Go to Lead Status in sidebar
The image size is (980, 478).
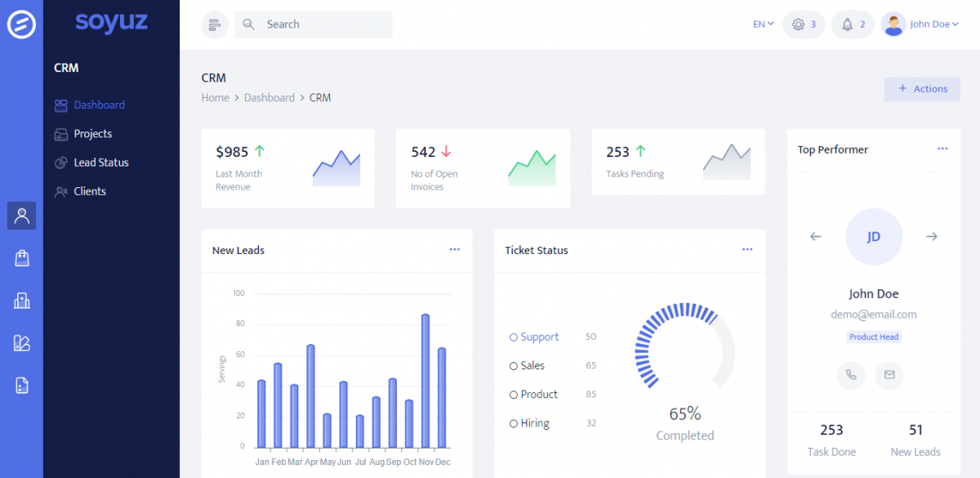(x=100, y=163)
